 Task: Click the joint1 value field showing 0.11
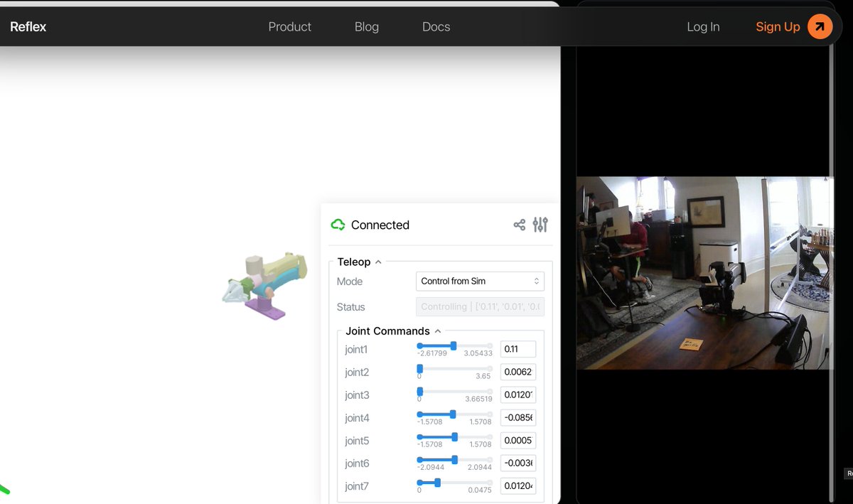pos(518,349)
